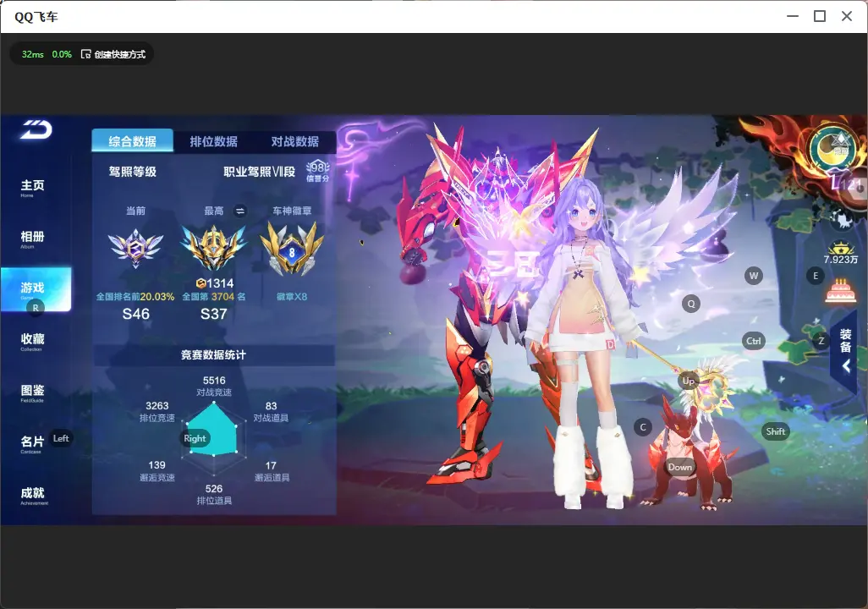868x609 pixels.
Task: Click the 3263 排位竞速 stat
Action: (157, 411)
